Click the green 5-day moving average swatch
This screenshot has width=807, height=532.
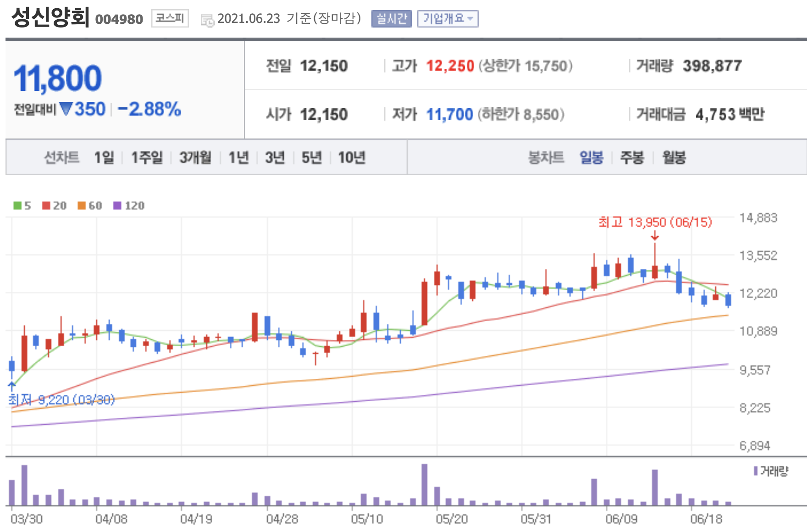(x=17, y=205)
